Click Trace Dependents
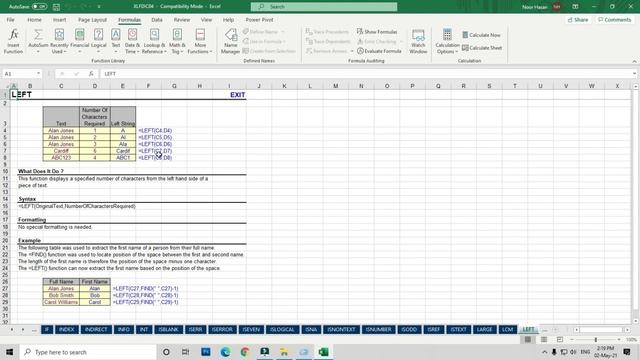Viewport: 640px width, 360px height. 328,41
